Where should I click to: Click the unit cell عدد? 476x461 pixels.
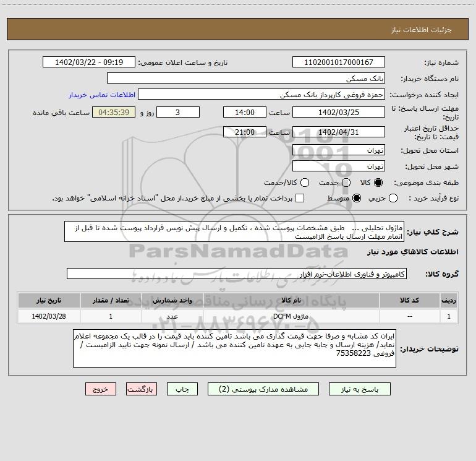172,316
